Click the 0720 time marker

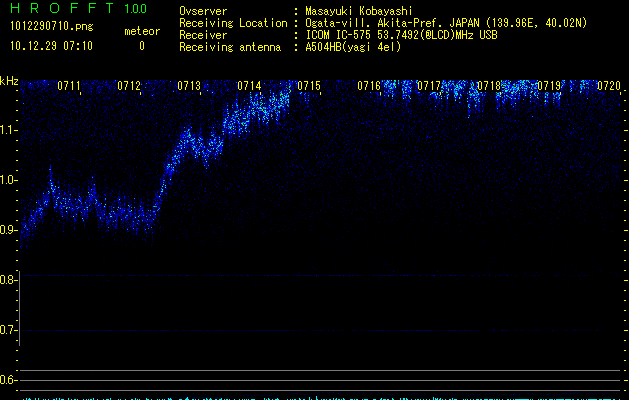tap(609, 86)
